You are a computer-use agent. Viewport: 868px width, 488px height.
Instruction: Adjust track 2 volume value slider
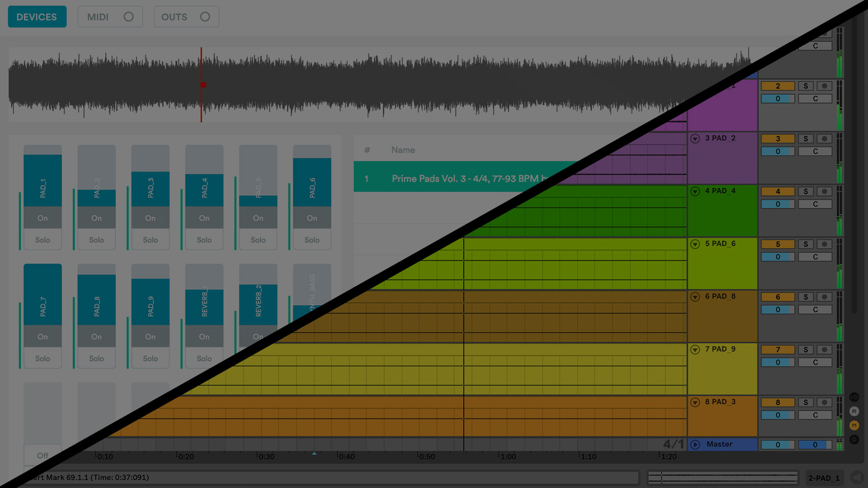point(778,99)
